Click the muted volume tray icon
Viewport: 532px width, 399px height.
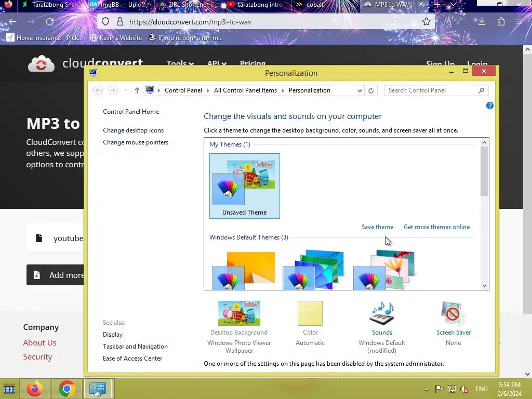coord(464,389)
